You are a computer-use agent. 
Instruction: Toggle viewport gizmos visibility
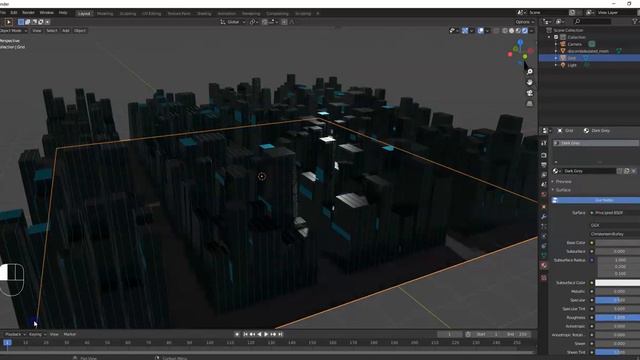click(x=465, y=31)
